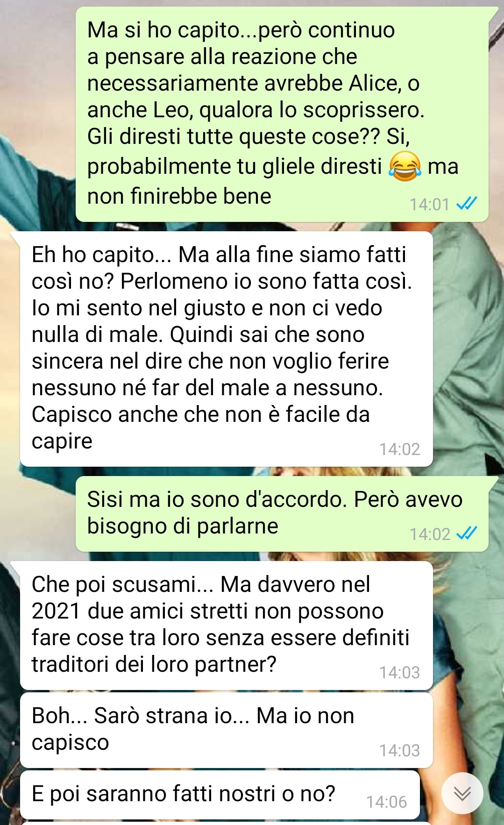Tap the scroll-to-bottom double chevron button
Viewport: 504px width, 825px height.
[462, 793]
